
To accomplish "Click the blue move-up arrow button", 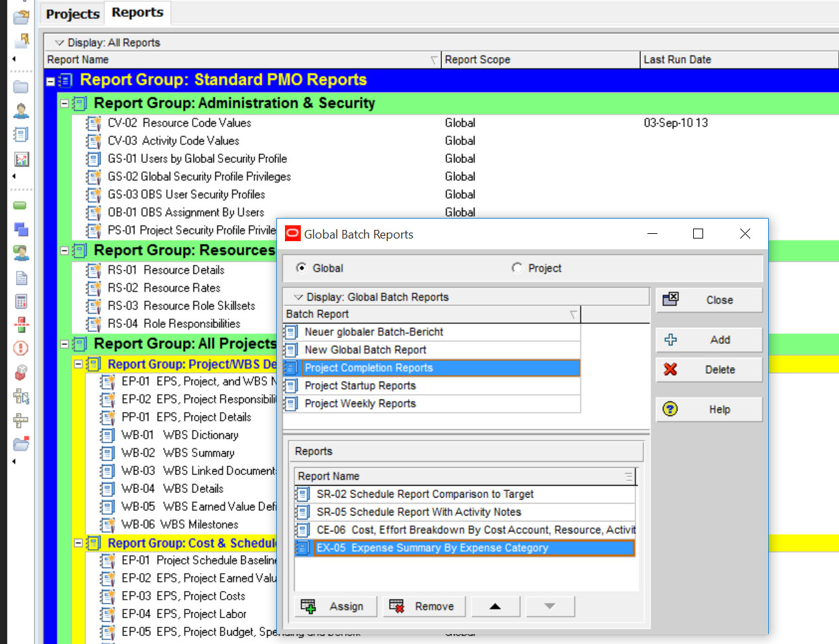I will point(495,606).
